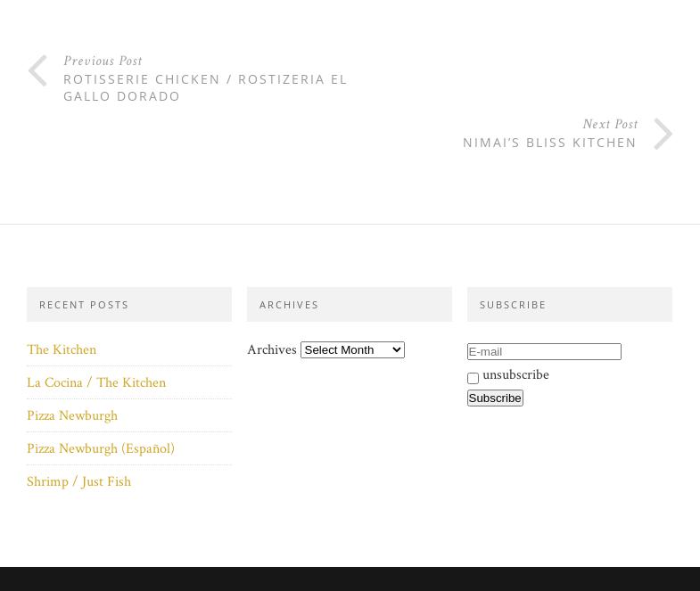Click the Archives widget heading
700x591 pixels.
click(289, 305)
